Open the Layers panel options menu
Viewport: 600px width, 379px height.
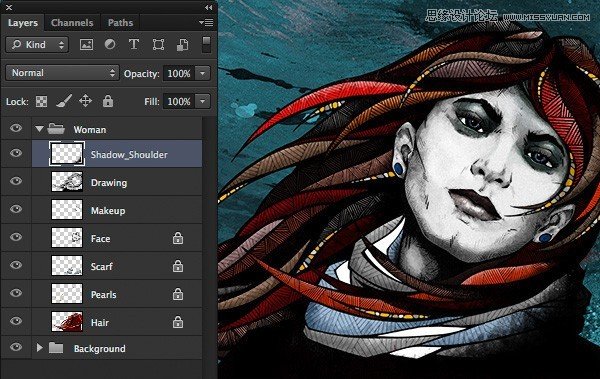coord(206,23)
